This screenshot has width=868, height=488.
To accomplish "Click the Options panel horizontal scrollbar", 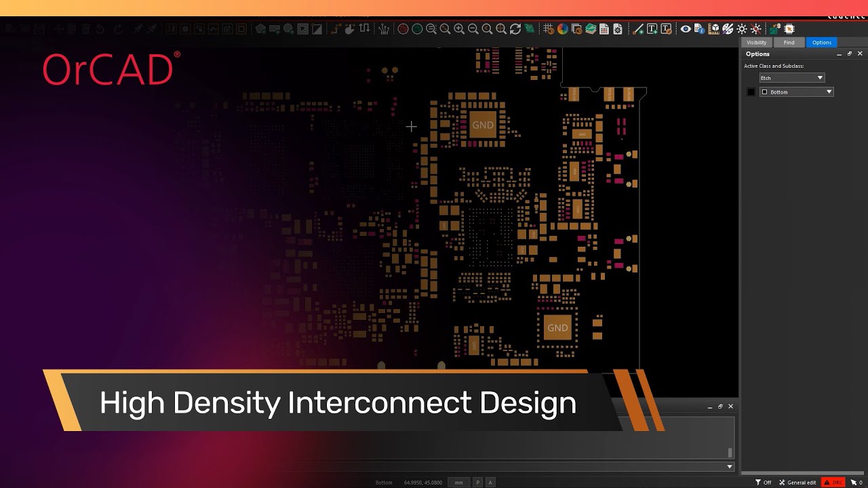I will click(804, 473).
